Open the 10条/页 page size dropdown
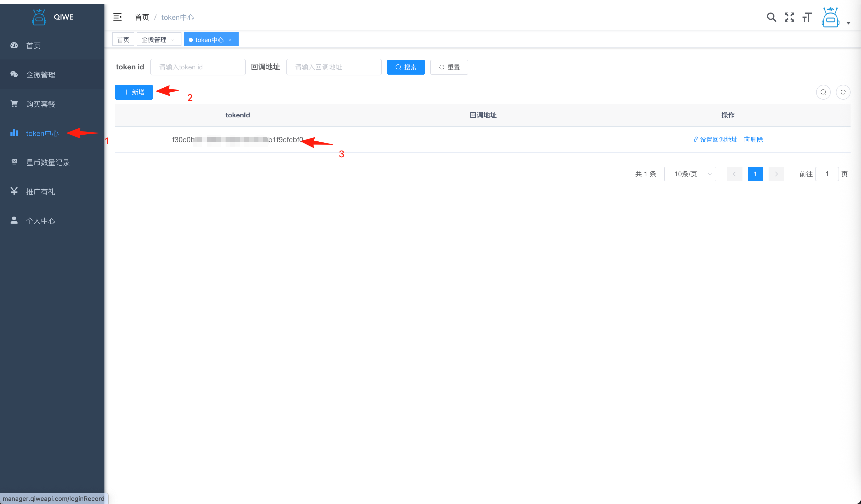 tap(690, 174)
